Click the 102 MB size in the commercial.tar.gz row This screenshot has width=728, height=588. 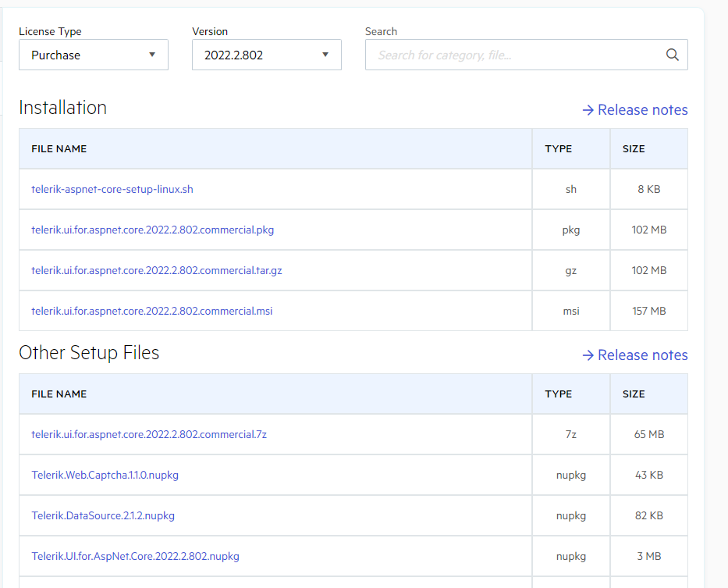[x=649, y=270]
